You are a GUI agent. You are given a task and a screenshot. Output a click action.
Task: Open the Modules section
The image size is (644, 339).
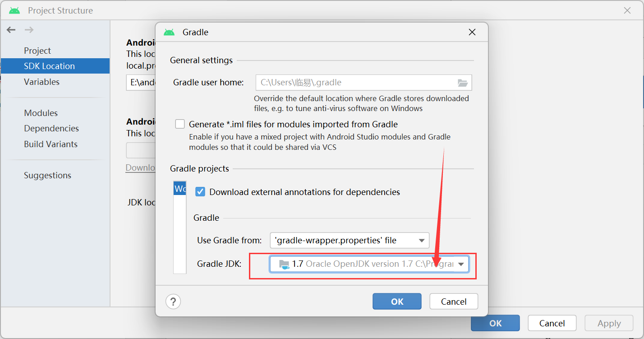[x=41, y=113]
